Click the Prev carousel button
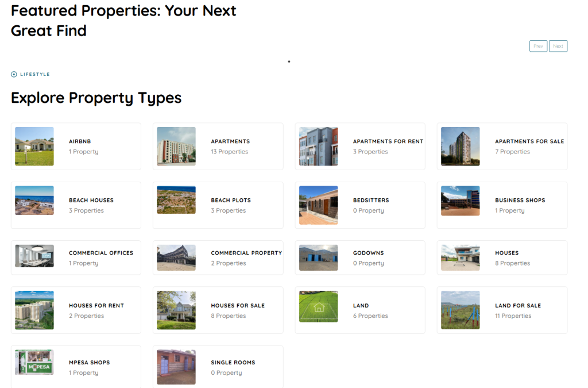The image size is (588, 388). click(538, 46)
